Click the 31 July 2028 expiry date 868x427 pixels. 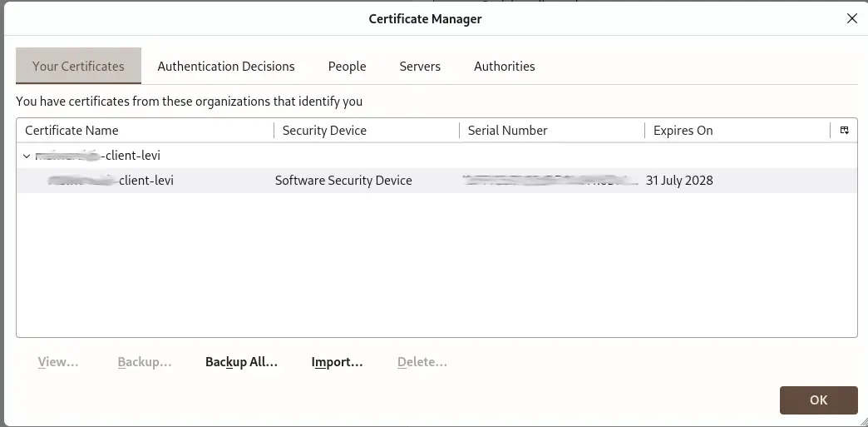point(679,181)
